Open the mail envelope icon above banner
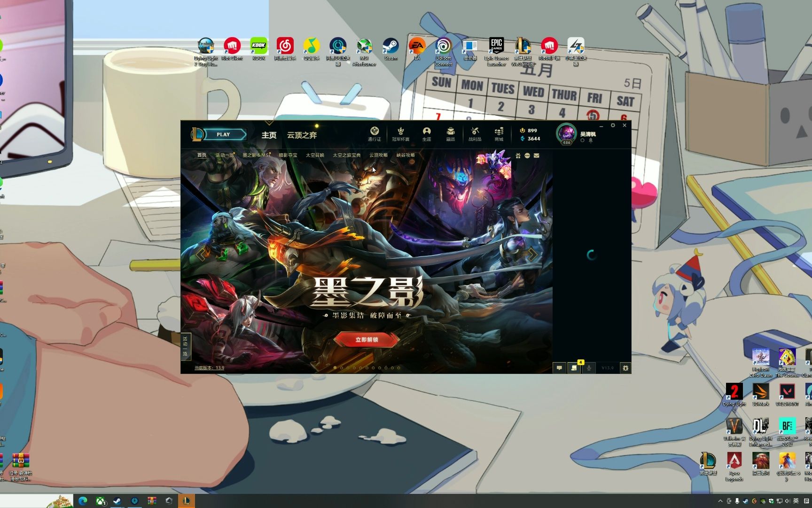 537,156
